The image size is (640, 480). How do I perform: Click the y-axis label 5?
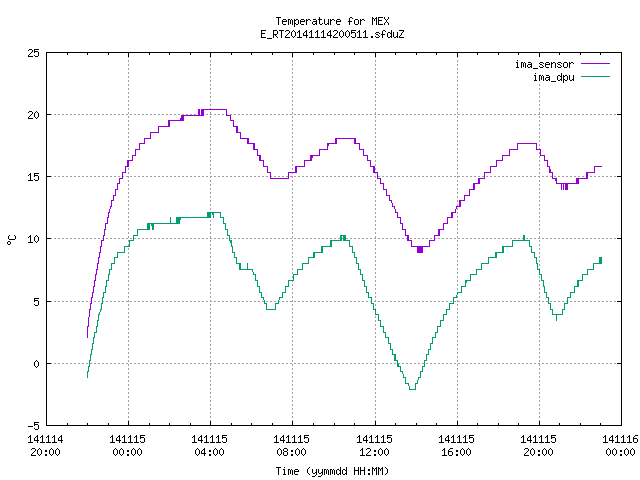tap(36, 302)
